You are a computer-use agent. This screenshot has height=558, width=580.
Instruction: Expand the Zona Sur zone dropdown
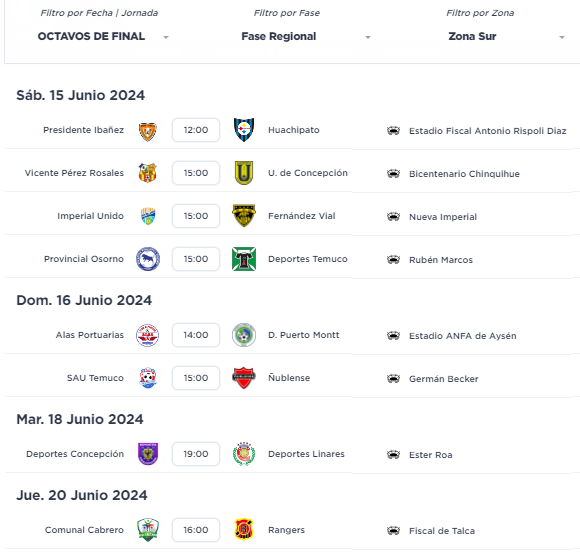pyautogui.click(x=506, y=36)
